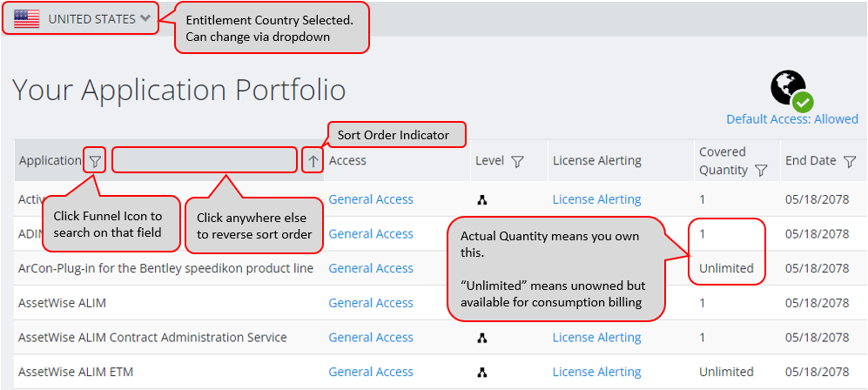This screenshot has width=868, height=390.
Task: Click level icon for Contract Administration Service row
Action: tap(481, 338)
